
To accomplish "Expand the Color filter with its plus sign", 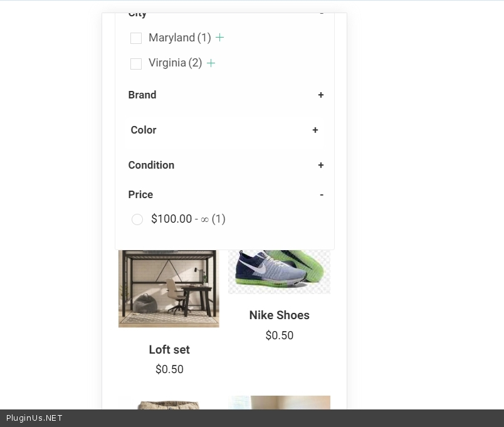I will (315, 130).
